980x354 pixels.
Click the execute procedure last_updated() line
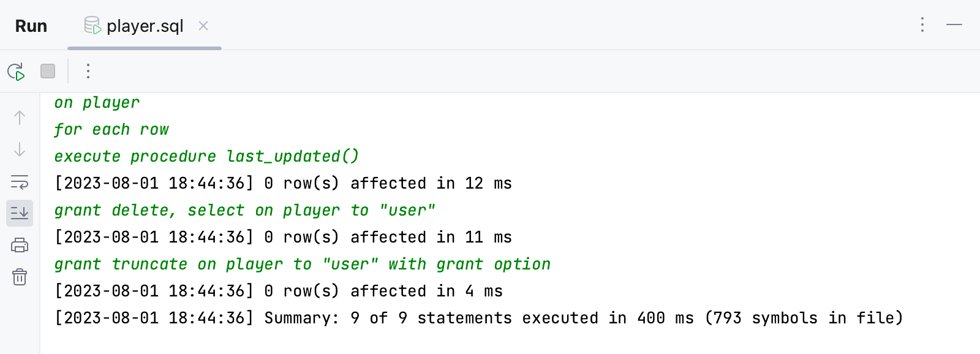pos(206,156)
